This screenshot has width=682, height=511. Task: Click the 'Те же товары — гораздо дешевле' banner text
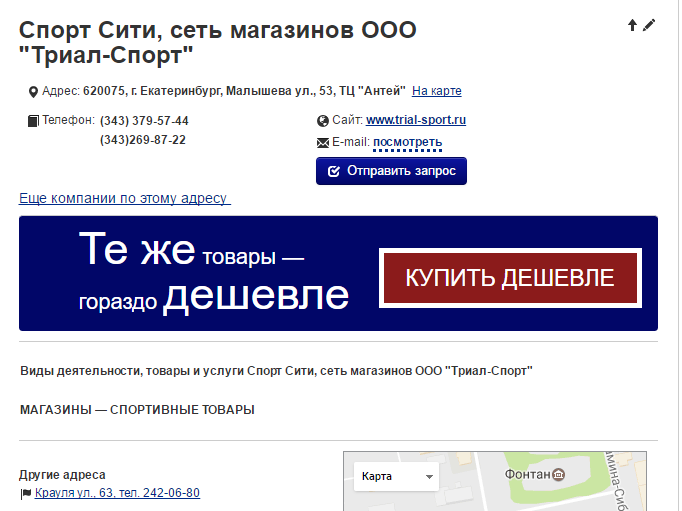[x=214, y=273]
